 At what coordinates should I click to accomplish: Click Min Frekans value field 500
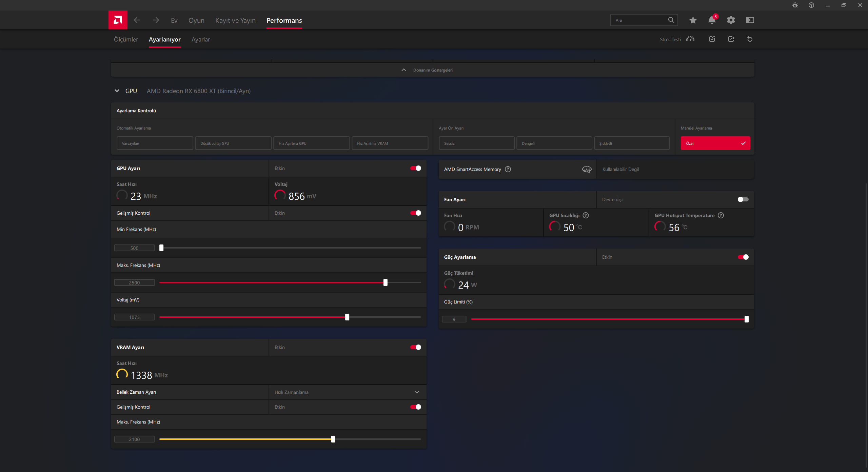134,248
